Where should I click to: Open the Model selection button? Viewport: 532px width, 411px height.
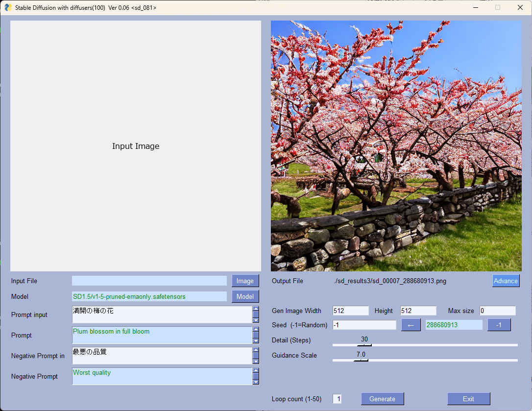[245, 296]
